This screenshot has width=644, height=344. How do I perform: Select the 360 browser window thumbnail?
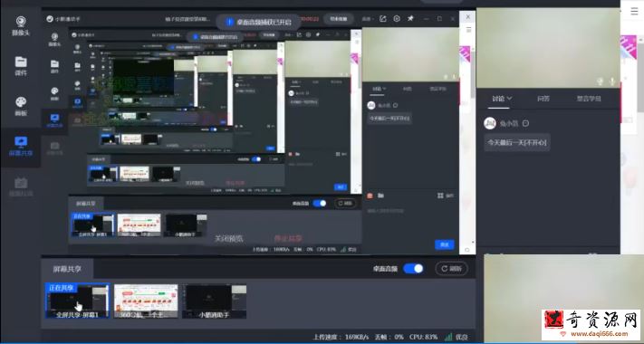click(146, 301)
